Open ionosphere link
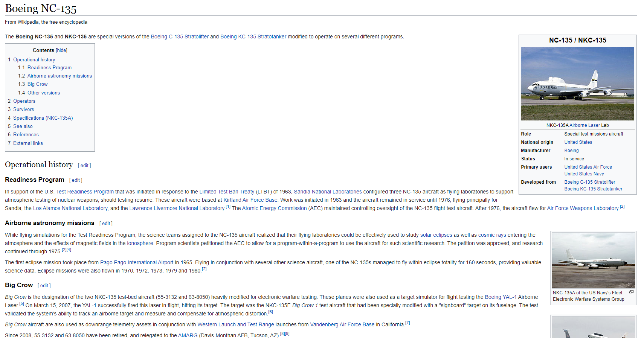Screen dimensions: 644x338 pos(140,243)
